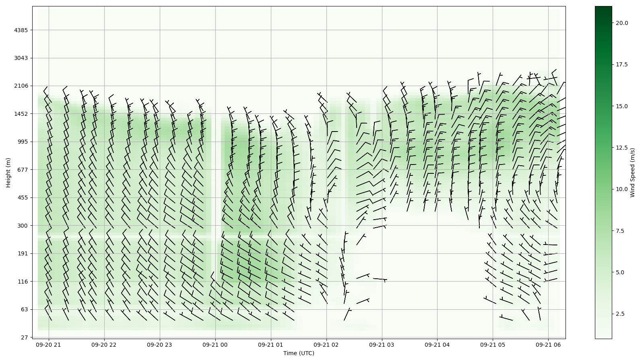Pick the palest color at colorbar bottom

(x=603, y=337)
